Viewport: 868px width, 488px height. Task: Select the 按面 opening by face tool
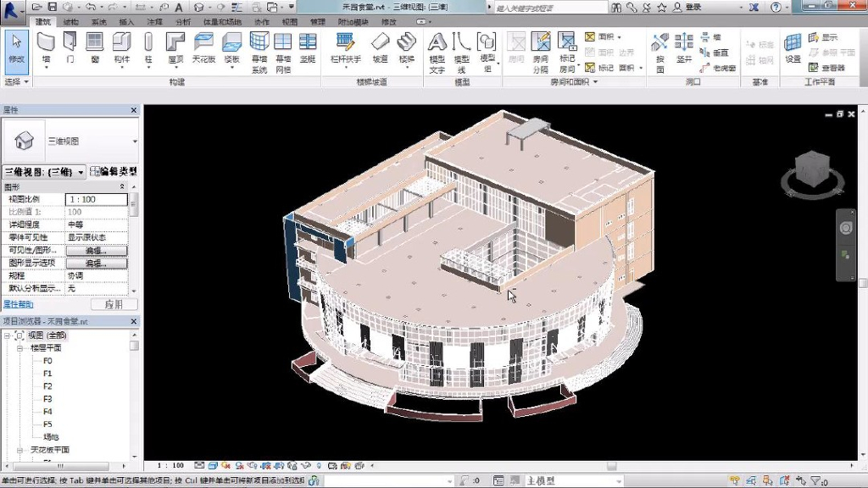[x=659, y=53]
